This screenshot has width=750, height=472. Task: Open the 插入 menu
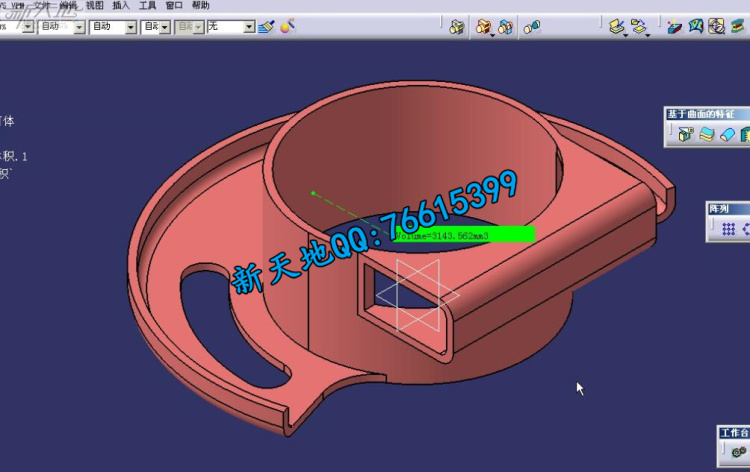point(121,5)
